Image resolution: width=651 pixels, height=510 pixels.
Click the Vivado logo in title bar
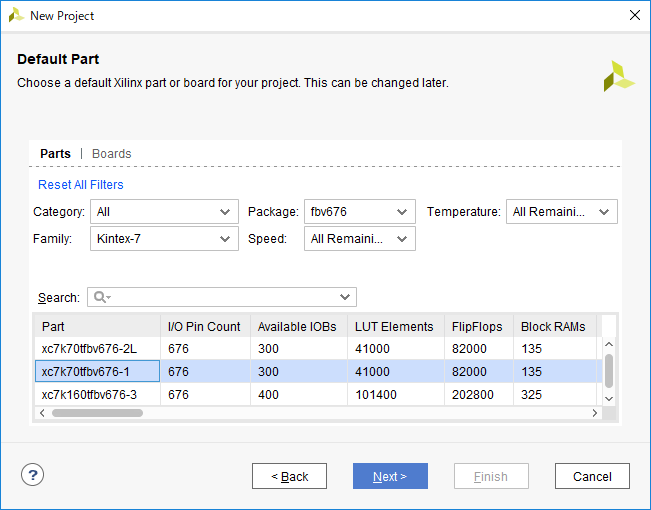click(x=16, y=15)
